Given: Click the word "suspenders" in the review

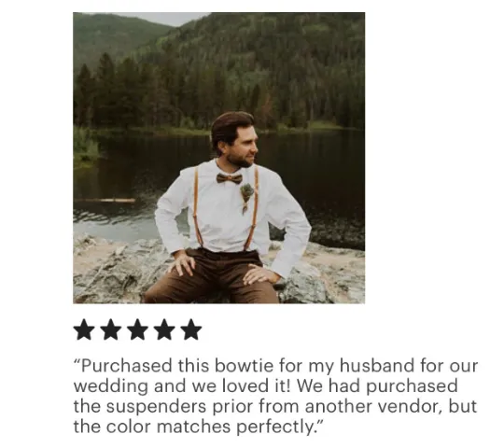Looking at the screenshot, I should [156, 407].
